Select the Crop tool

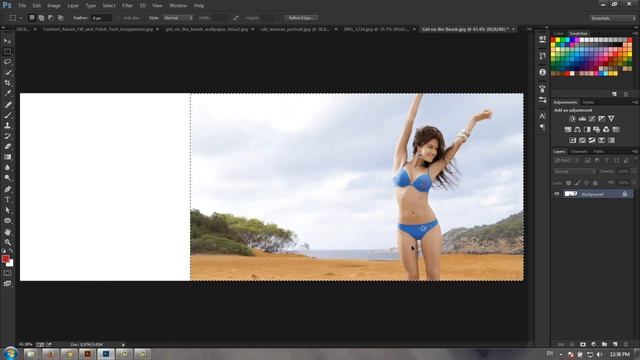[7, 83]
